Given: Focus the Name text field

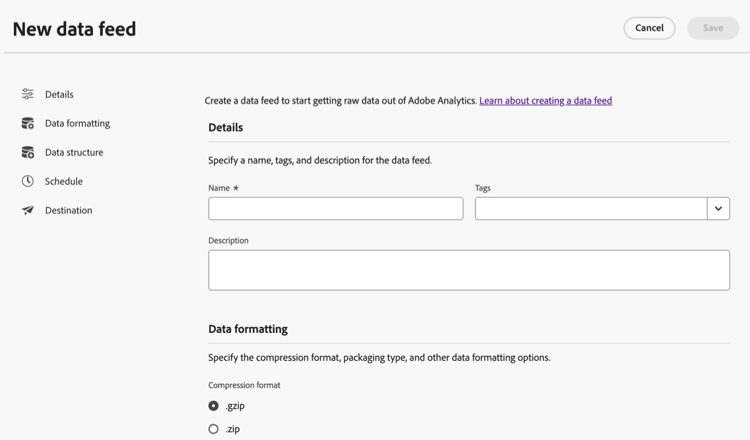Looking at the screenshot, I should click(x=335, y=208).
